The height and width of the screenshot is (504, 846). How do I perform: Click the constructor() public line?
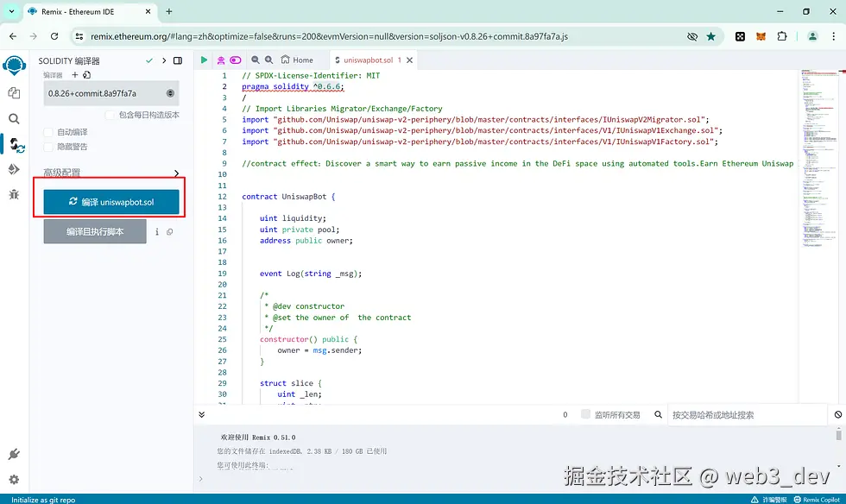pos(309,339)
